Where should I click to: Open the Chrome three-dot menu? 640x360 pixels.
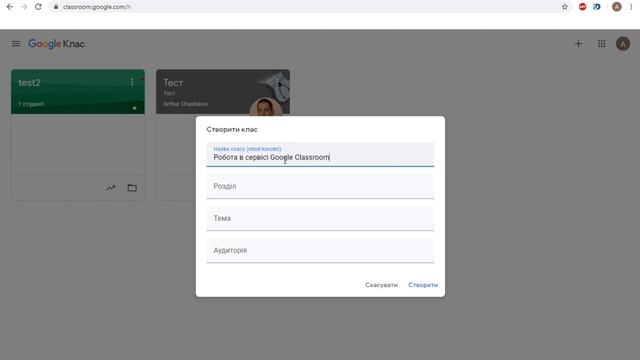(631, 7)
